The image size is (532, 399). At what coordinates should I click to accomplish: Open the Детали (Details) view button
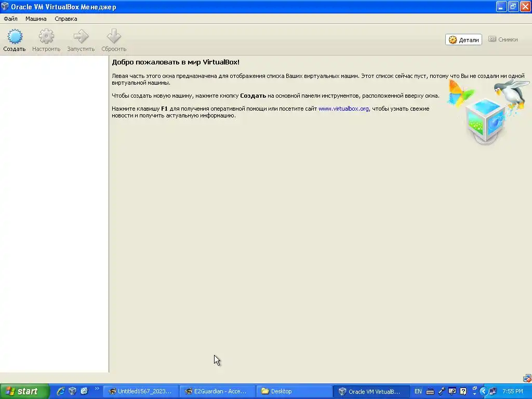pos(463,39)
